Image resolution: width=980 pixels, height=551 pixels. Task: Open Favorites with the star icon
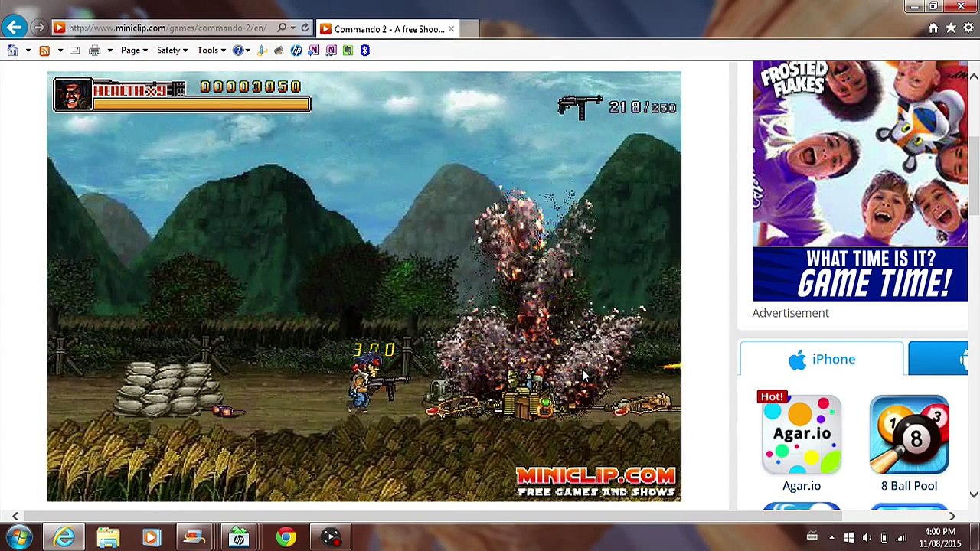(x=951, y=28)
